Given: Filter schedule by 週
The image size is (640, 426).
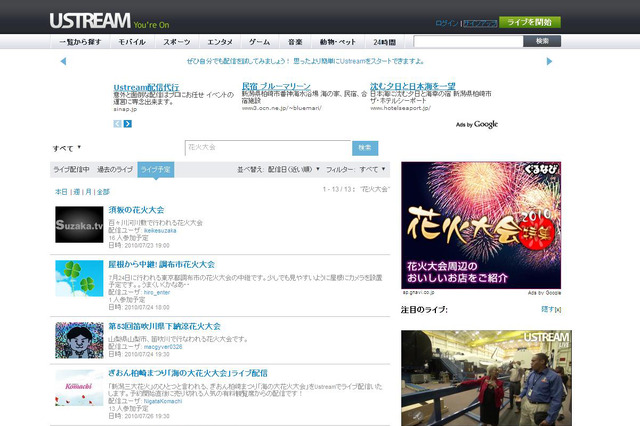Looking at the screenshot, I should (x=76, y=192).
